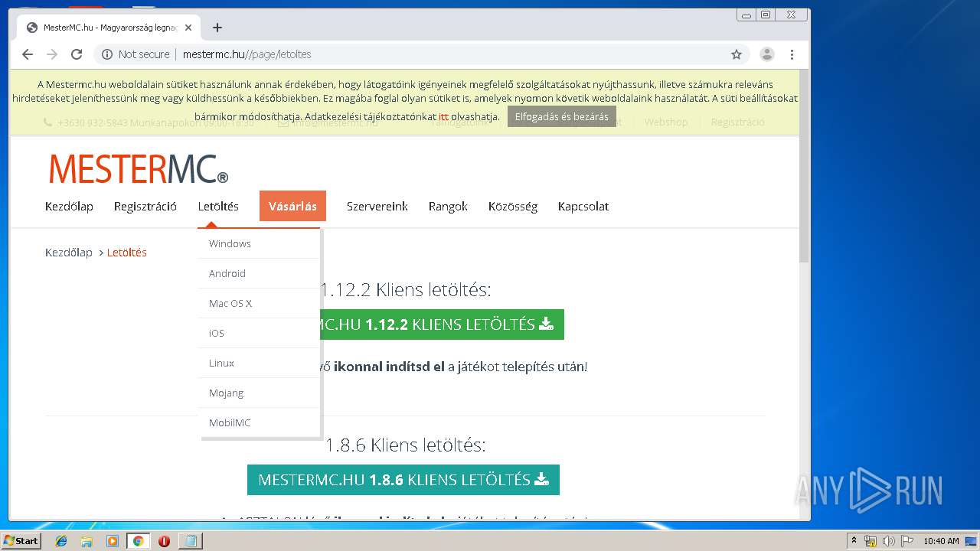980x551 pixels.
Task: Choose MobilMC from Letöltés dropdown
Action: coord(260,422)
